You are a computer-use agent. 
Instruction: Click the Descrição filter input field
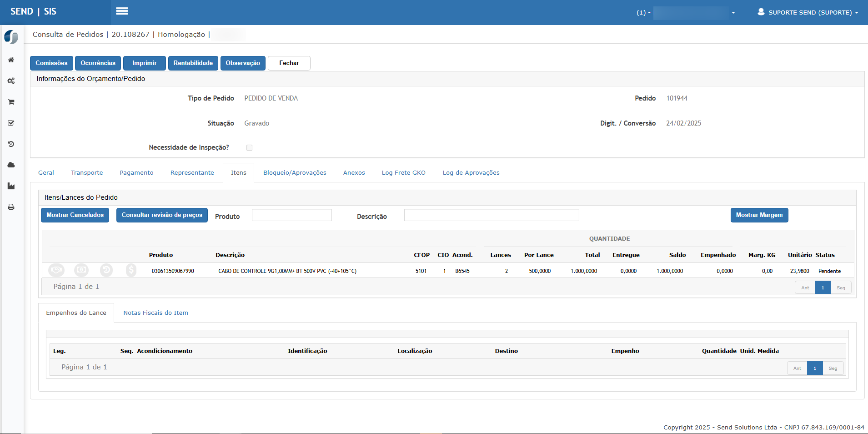[491, 215]
